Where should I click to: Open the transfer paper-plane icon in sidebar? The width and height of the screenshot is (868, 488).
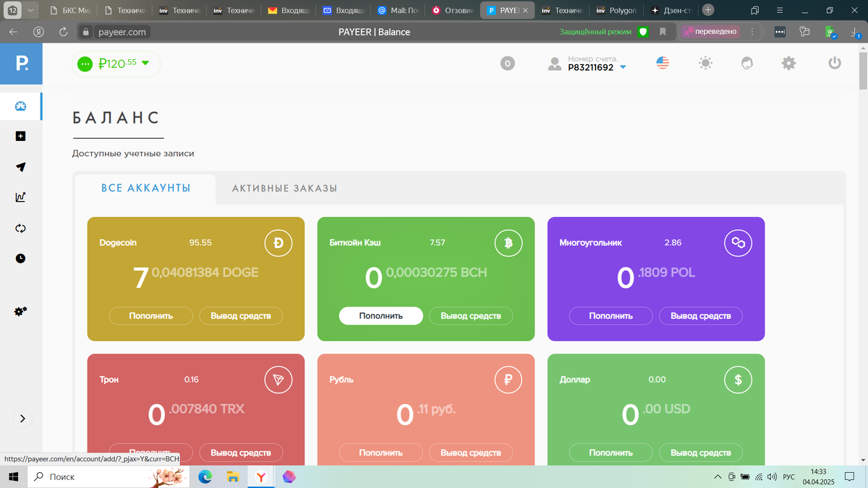click(20, 167)
